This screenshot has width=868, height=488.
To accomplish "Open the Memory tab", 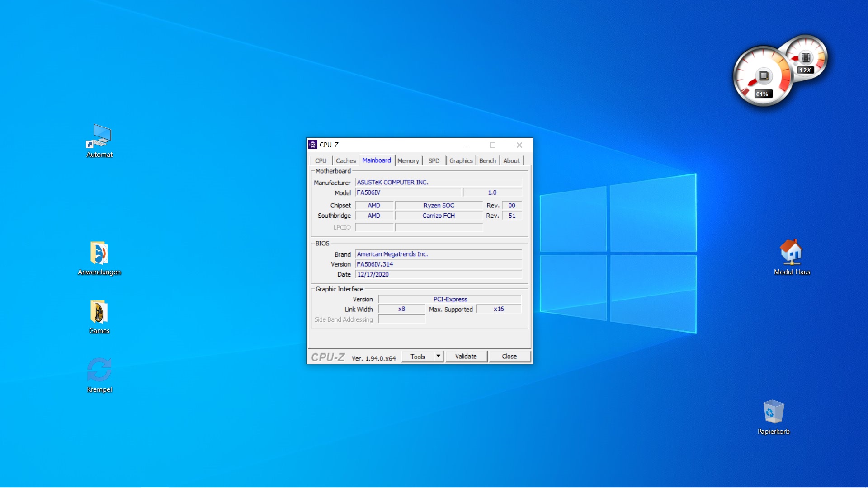I will tap(408, 161).
